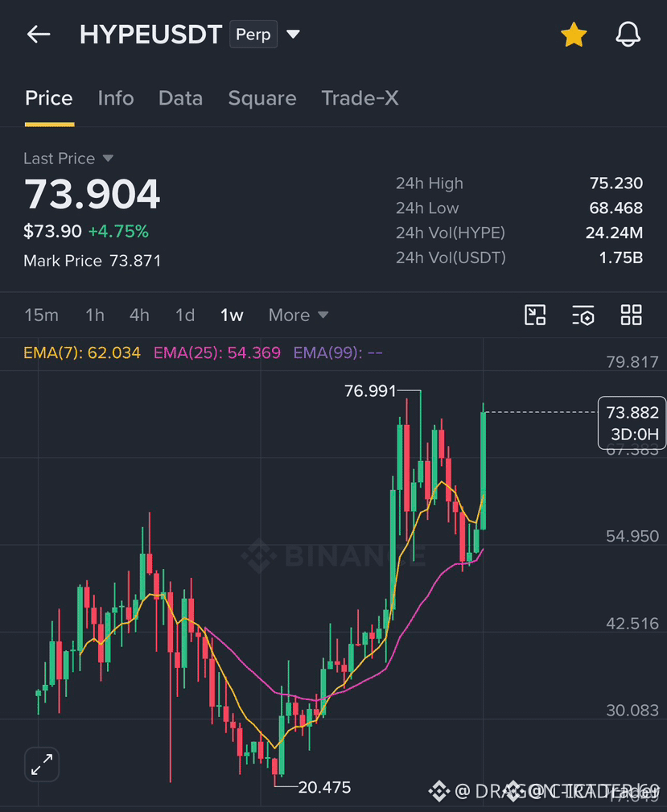Image resolution: width=667 pixels, height=812 pixels.
Task: Tap the 30.083 price axis label
Action: (x=632, y=710)
